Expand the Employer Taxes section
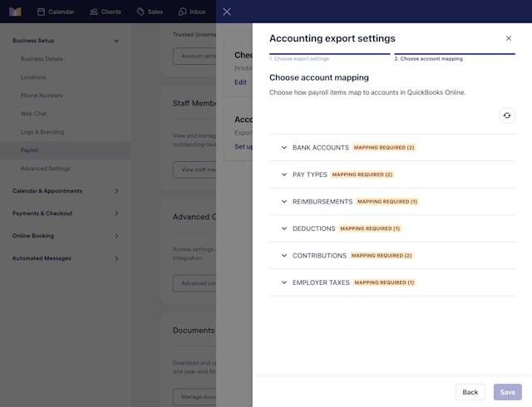532x407 pixels. (392, 282)
